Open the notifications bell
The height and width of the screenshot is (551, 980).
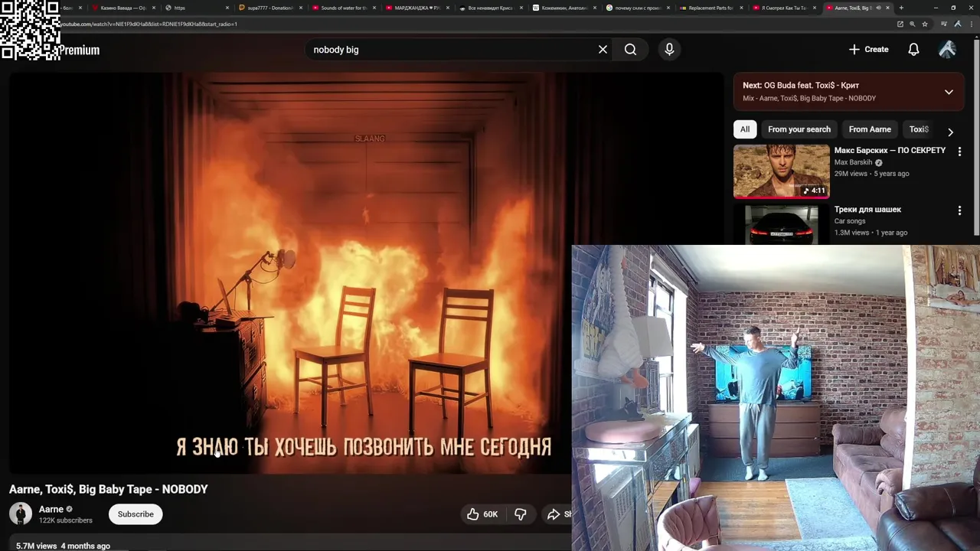[x=913, y=50]
